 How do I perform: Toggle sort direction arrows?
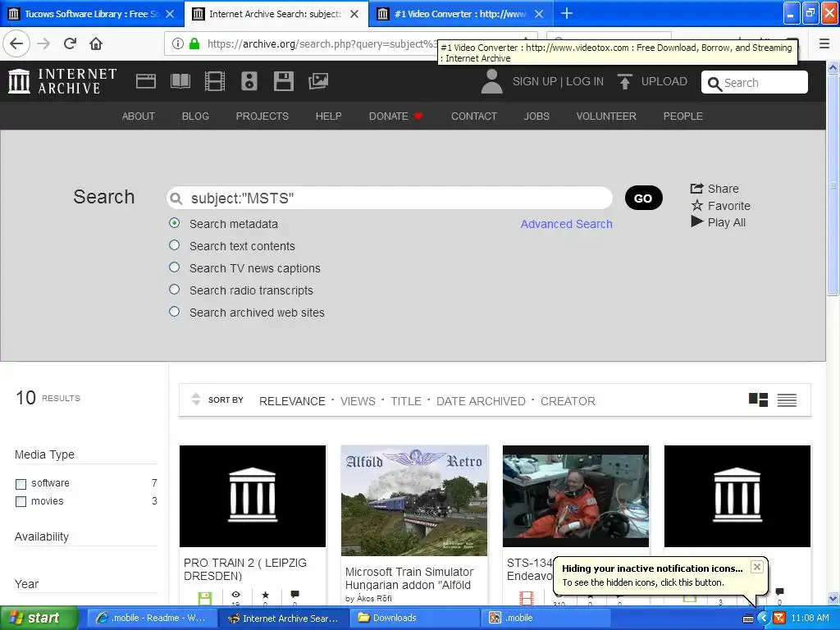tap(196, 399)
